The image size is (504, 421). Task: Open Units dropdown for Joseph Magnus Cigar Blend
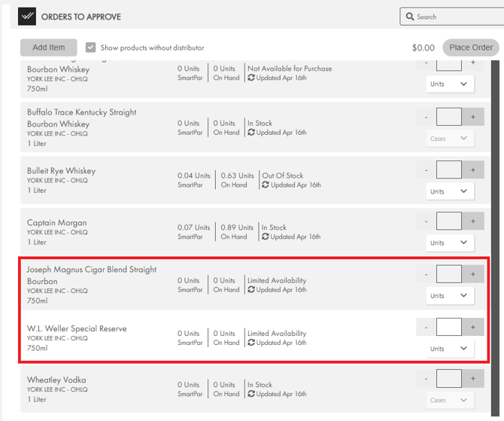click(449, 296)
